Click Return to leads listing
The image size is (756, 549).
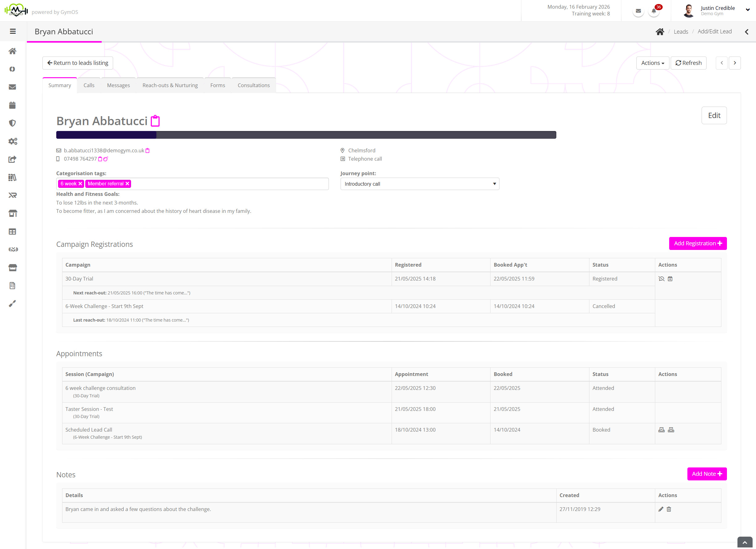coord(78,63)
